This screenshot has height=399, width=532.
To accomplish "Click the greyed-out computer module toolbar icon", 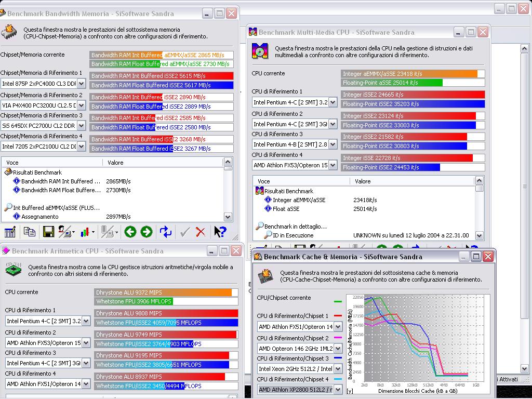I will click(x=109, y=232).
